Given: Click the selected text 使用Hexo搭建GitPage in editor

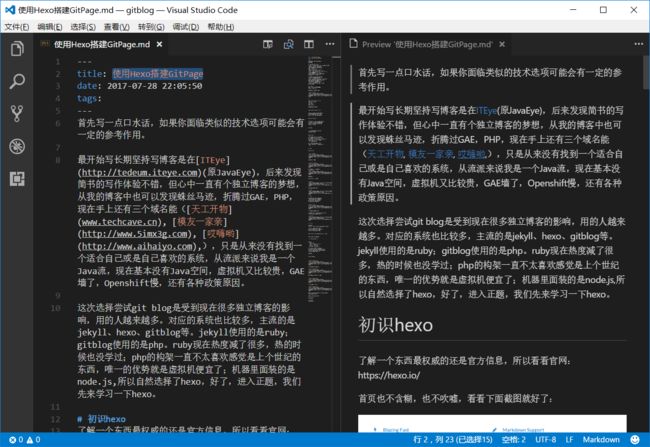Looking at the screenshot, I should [x=158, y=74].
